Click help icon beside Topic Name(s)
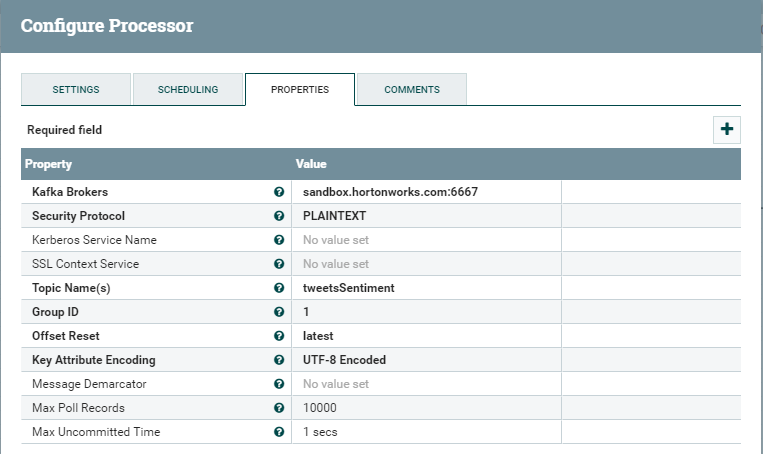Image resolution: width=763 pixels, height=454 pixels. click(x=279, y=288)
